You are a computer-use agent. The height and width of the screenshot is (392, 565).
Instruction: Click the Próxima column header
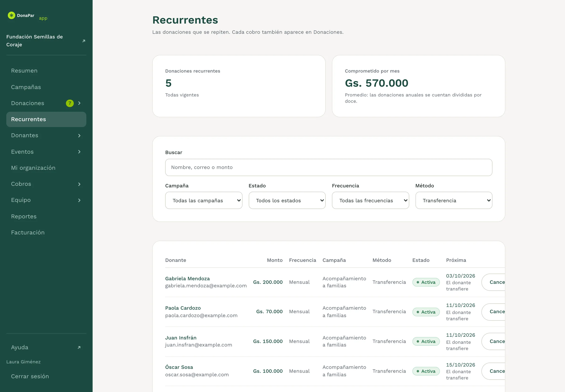456,260
